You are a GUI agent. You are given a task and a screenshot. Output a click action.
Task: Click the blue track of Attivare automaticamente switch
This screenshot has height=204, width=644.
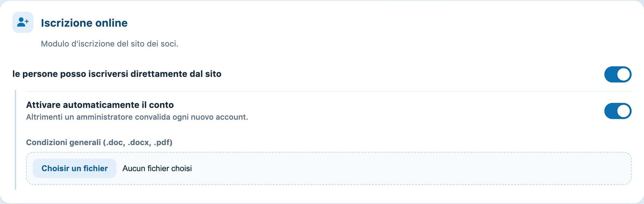pyautogui.click(x=610, y=111)
